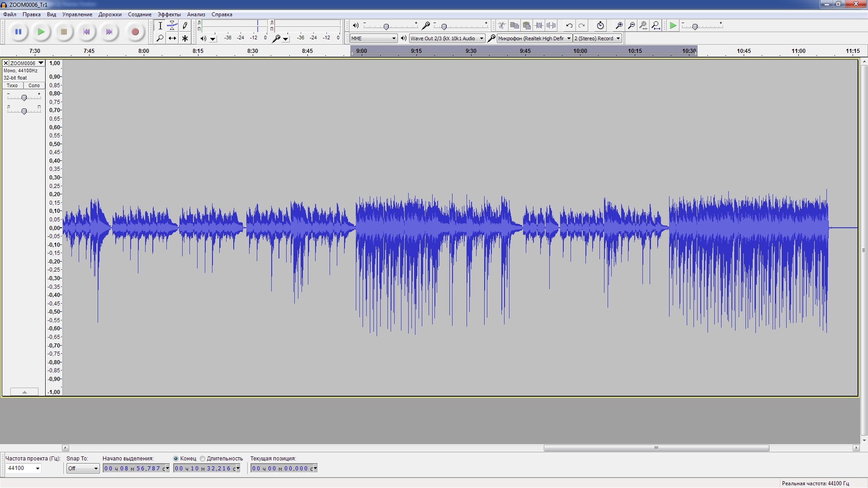Click the Sync-Lock clock icon
The image size is (868, 488).
[600, 26]
